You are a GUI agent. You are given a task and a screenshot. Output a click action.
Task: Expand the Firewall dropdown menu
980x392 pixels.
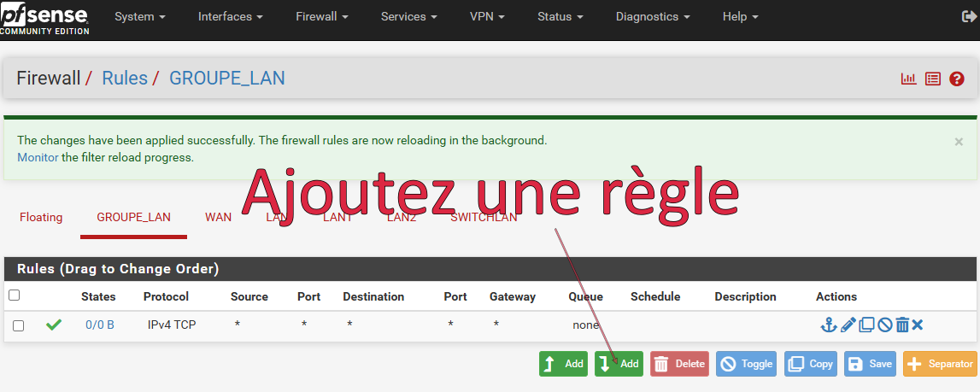(322, 17)
